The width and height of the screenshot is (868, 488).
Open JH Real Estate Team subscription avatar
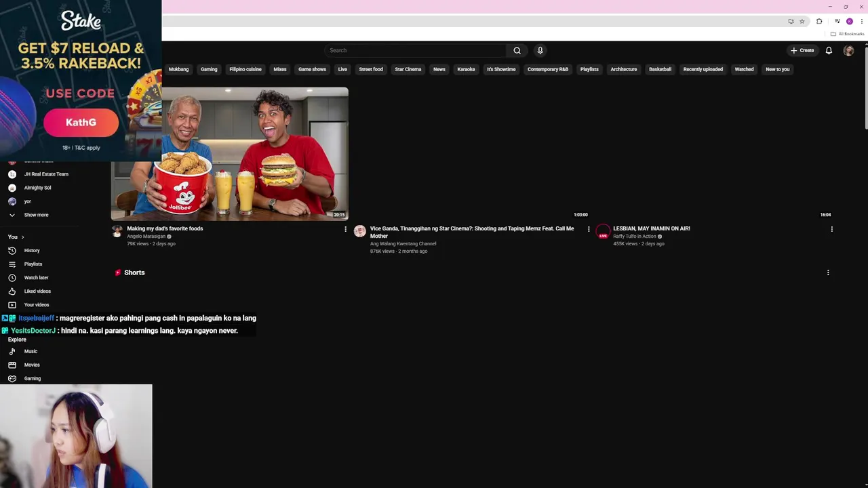coord(12,174)
